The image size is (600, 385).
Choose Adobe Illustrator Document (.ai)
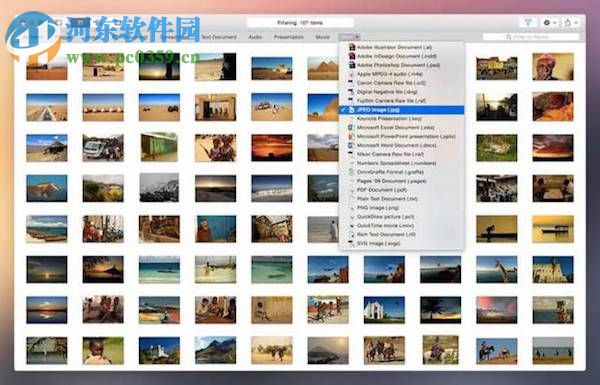coord(401,47)
